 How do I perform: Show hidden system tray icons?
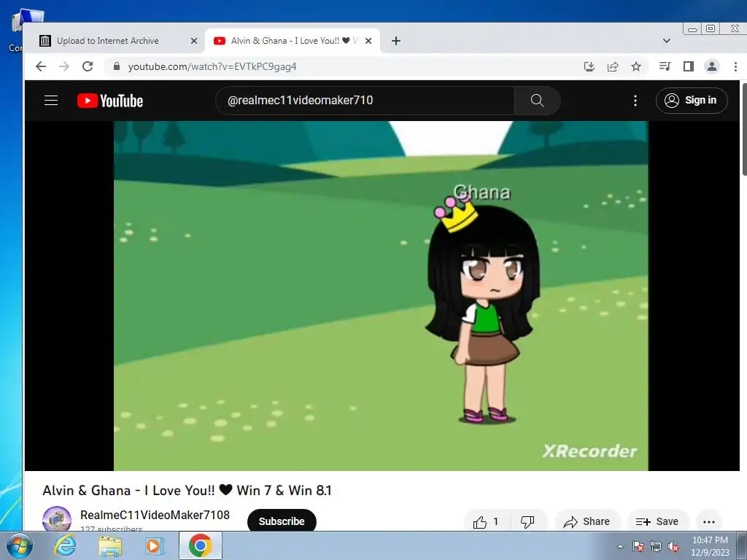coord(620,547)
